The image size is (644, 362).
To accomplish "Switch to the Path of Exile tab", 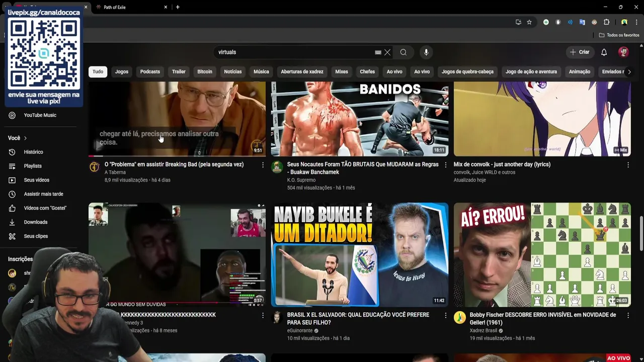I will tap(131, 7).
